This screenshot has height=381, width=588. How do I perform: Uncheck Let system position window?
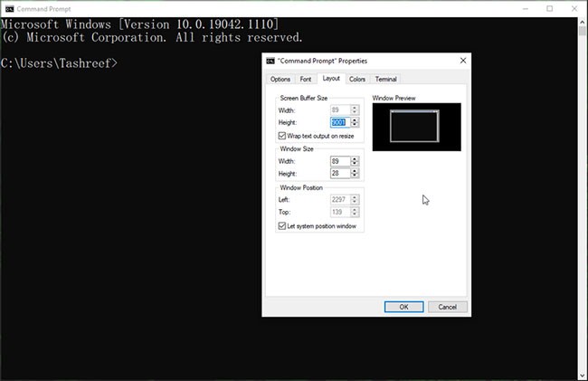click(283, 226)
